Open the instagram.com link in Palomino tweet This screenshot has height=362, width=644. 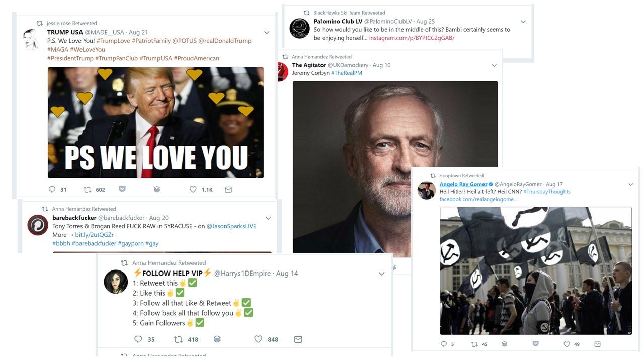coord(412,38)
